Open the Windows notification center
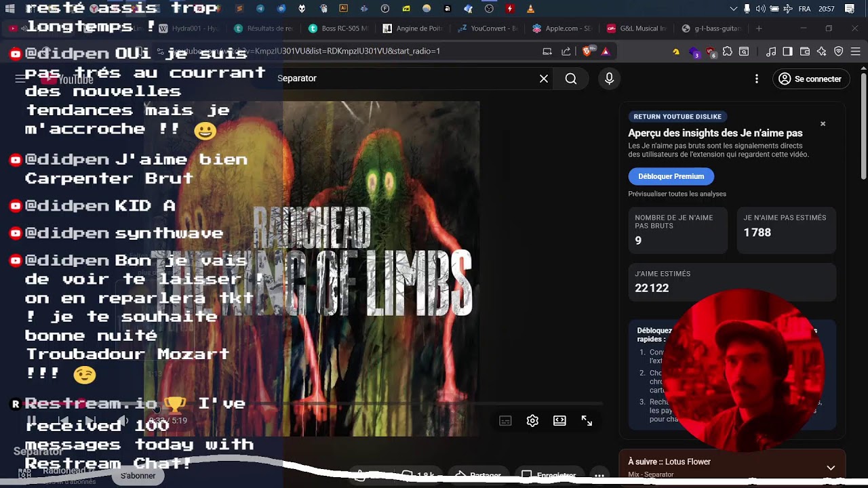Screen dimensions: 868x488 (x=850, y=9)
